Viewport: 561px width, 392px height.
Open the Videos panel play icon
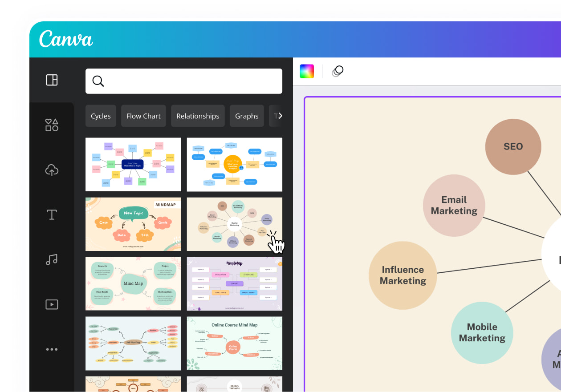[x=52, y=304]
